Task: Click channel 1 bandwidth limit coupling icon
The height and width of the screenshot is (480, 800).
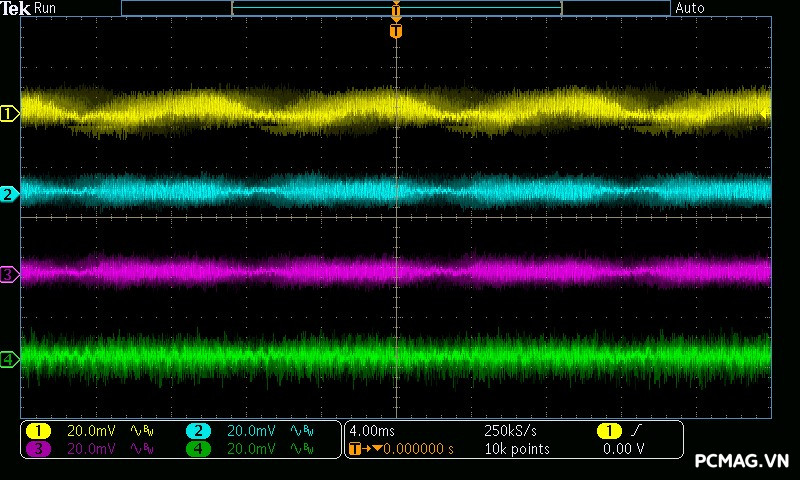Action: (x=140, y=430)
